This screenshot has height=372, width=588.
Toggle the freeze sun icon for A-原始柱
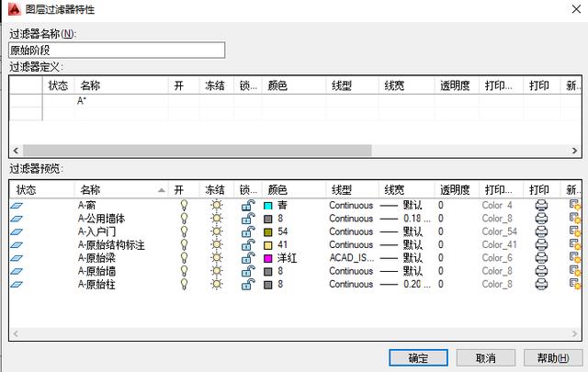[217, 284]
